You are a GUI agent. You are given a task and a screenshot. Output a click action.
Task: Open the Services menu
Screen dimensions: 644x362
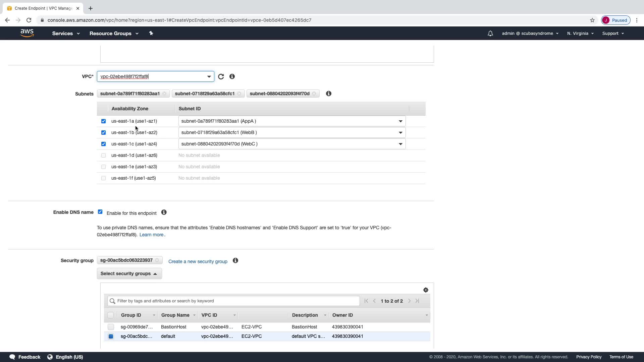pyautogui.click(x=66, y=34)
